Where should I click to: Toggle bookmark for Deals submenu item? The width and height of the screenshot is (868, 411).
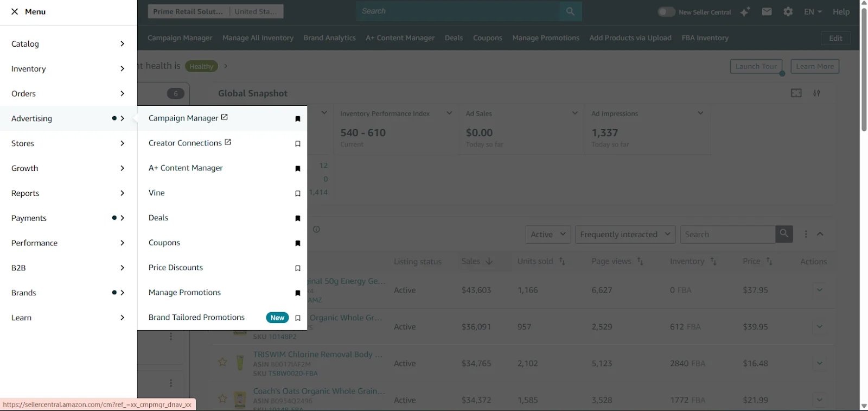coord(297,218)
